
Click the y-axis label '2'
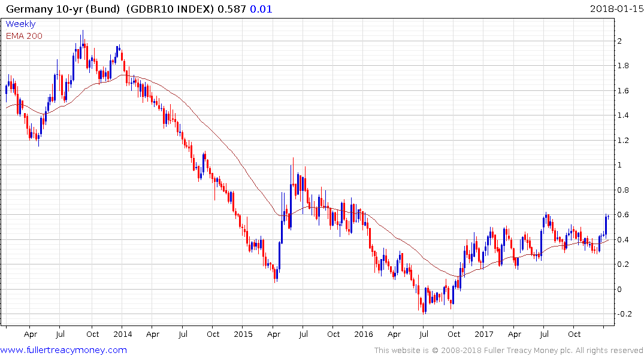tap(619, 41)
